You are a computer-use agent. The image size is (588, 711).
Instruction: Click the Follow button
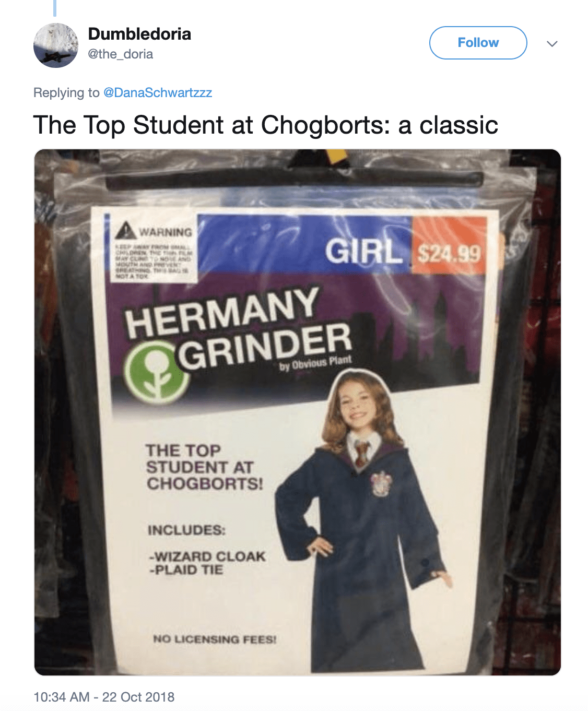(x=478, y=43)
